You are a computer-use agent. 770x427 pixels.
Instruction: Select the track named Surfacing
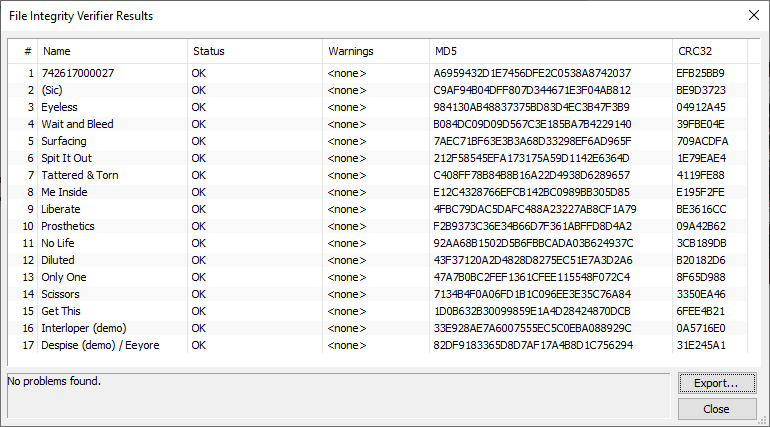tap(64, 141)
